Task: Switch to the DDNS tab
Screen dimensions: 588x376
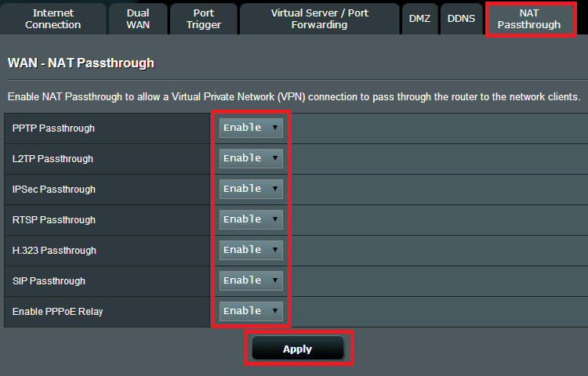Action: point(461,19)
